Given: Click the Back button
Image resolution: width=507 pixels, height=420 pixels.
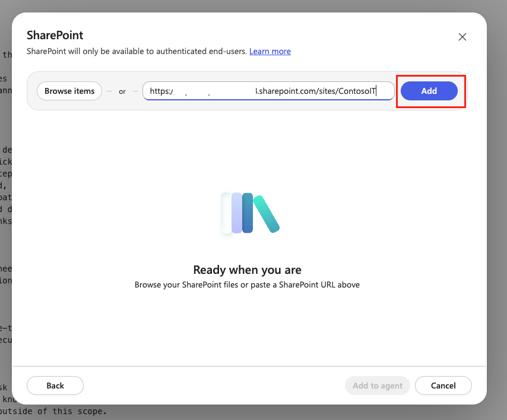Looking at the screenshot, I should pyautogui.click(x=55, y=386).
